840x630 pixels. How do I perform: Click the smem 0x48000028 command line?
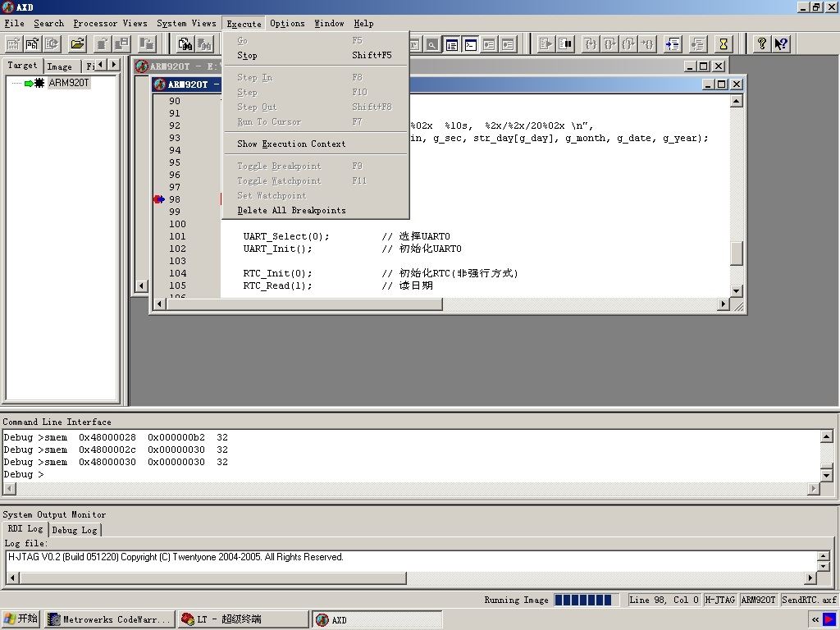pos(116,437)
